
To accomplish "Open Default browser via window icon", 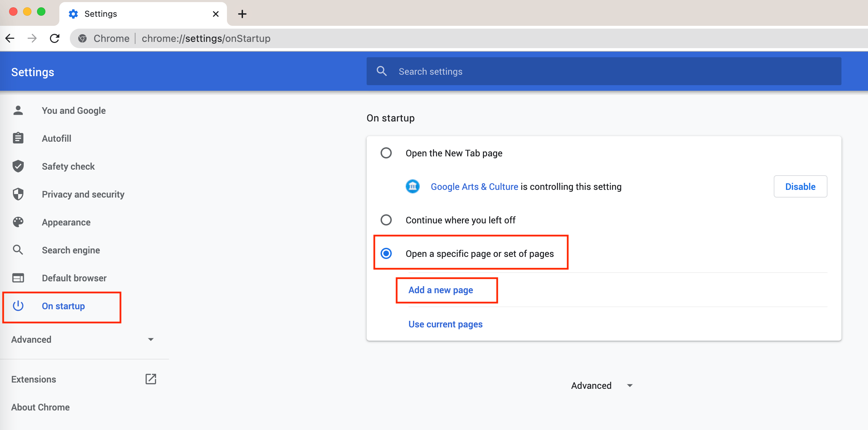I will click(x=18, y=278).
